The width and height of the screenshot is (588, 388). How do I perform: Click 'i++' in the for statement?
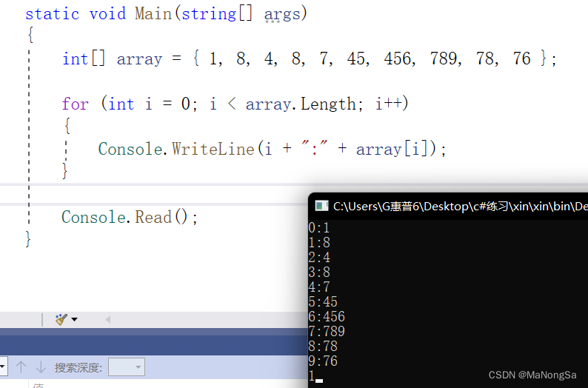coord(389,104)
